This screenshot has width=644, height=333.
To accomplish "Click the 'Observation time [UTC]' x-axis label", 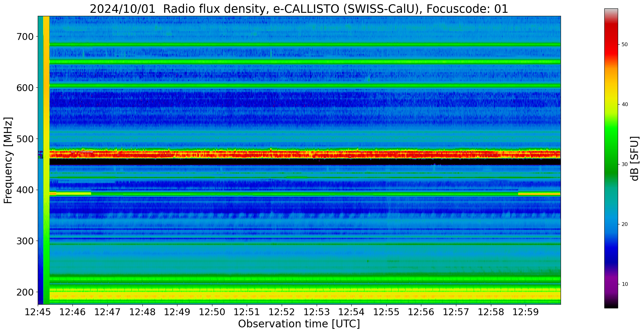I will click(x=299, y=324).
